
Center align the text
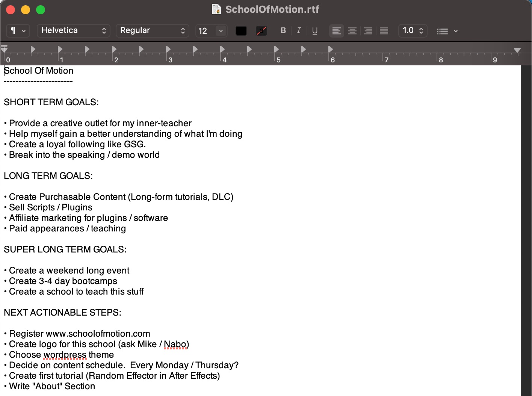[352, 31]
